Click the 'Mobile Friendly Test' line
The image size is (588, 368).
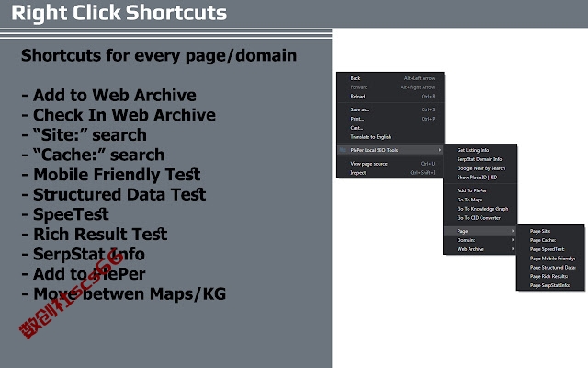tap(111, 175)
